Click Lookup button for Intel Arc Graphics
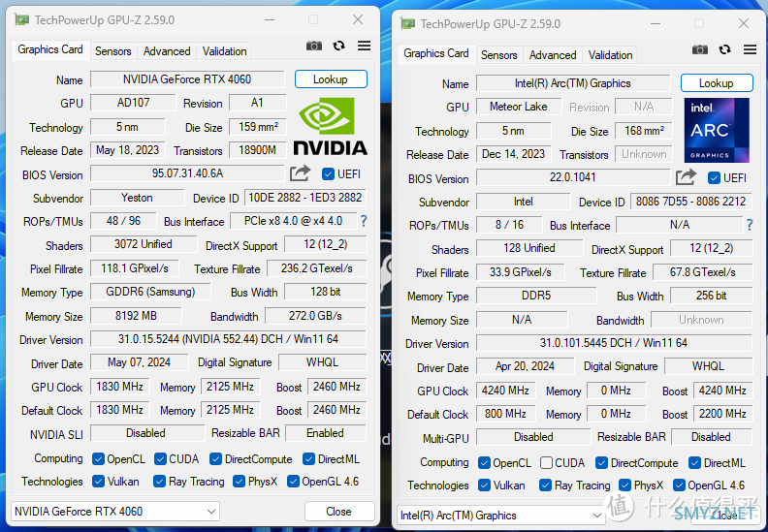 click(x=717, y=83)
